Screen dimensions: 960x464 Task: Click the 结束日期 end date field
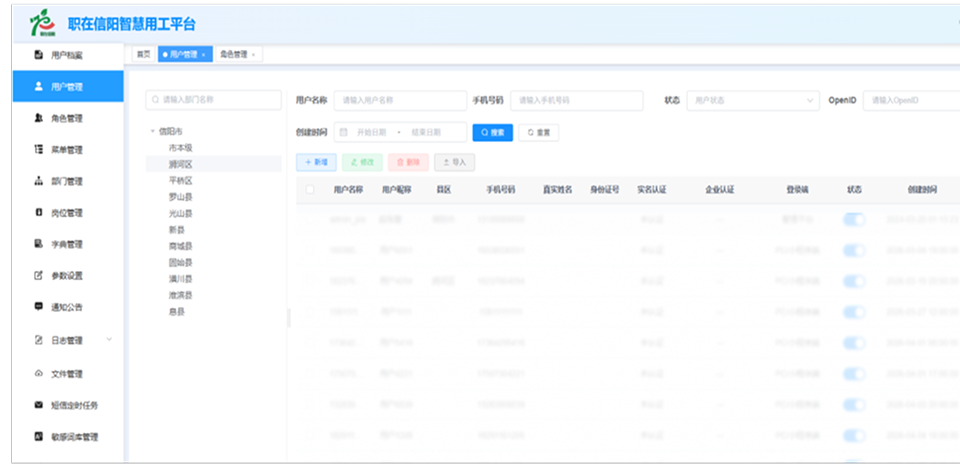pyautogui.click(x=426, y=132)
